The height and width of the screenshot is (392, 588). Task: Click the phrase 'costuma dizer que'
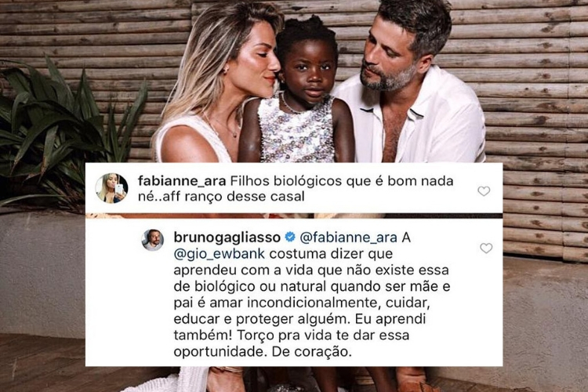[x=331, y=253]
